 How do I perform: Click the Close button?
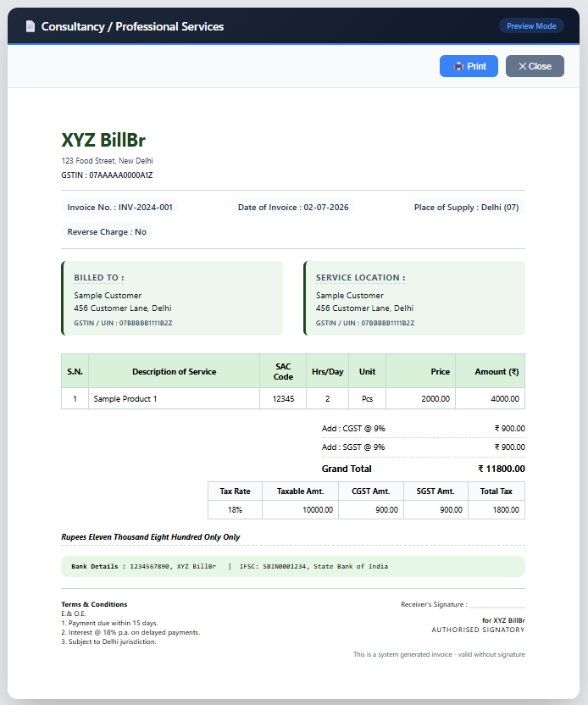[x=535, y=66]
